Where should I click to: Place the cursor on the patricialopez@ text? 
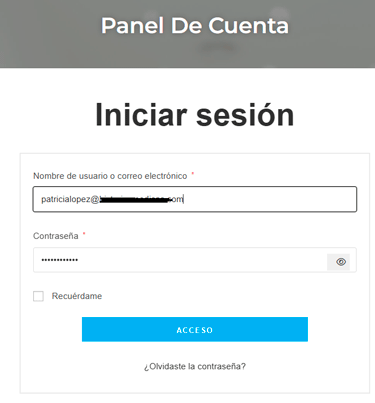coord(70,199)
